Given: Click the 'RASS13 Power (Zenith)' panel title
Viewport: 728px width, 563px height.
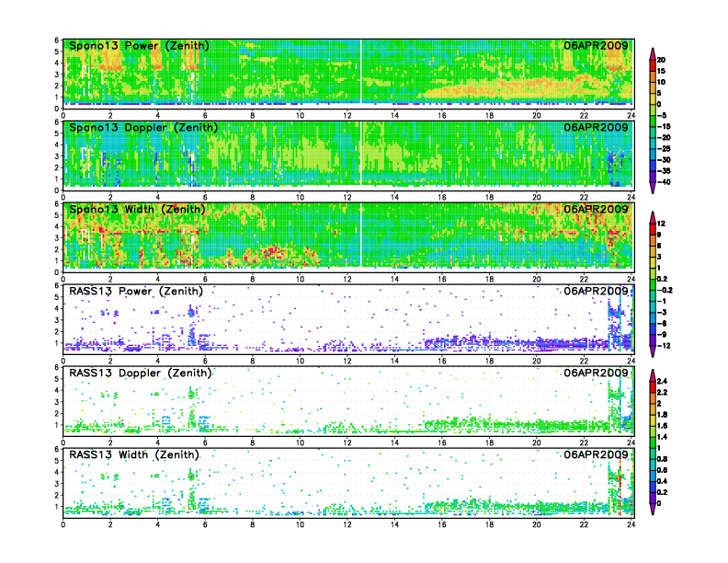Looking at the screenshot, I should 136,292.
